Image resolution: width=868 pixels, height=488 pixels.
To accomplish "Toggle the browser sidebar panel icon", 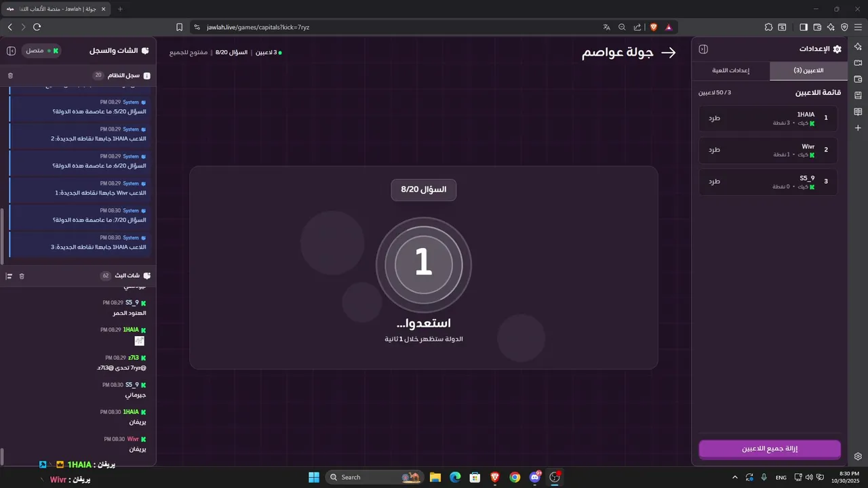I will [x=804, y=27].
